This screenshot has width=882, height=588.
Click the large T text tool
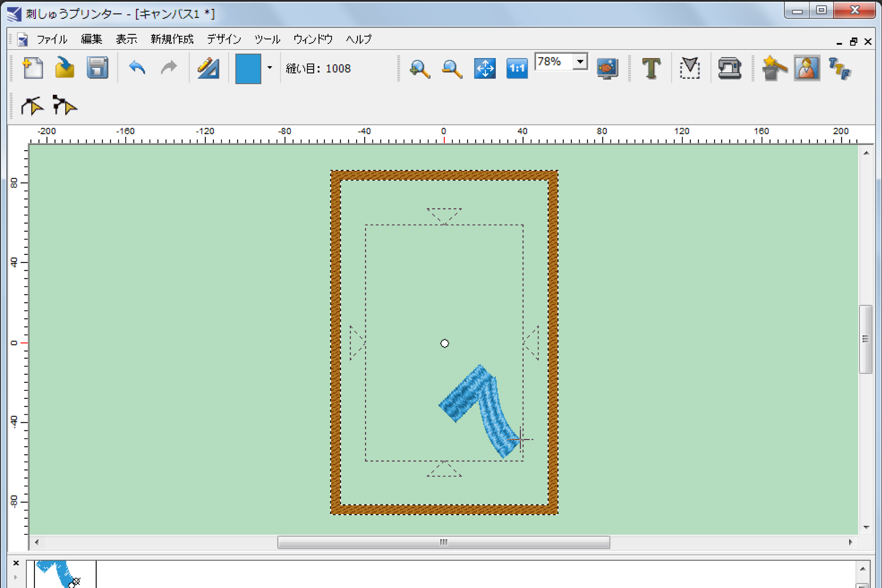click(651, 69)
